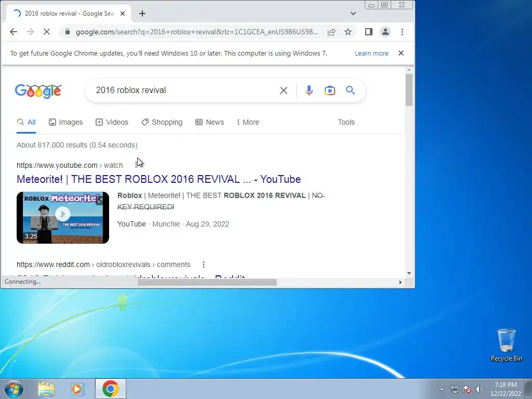Switch to Videos results
532x399 pixels.
(x=112, y=122)
